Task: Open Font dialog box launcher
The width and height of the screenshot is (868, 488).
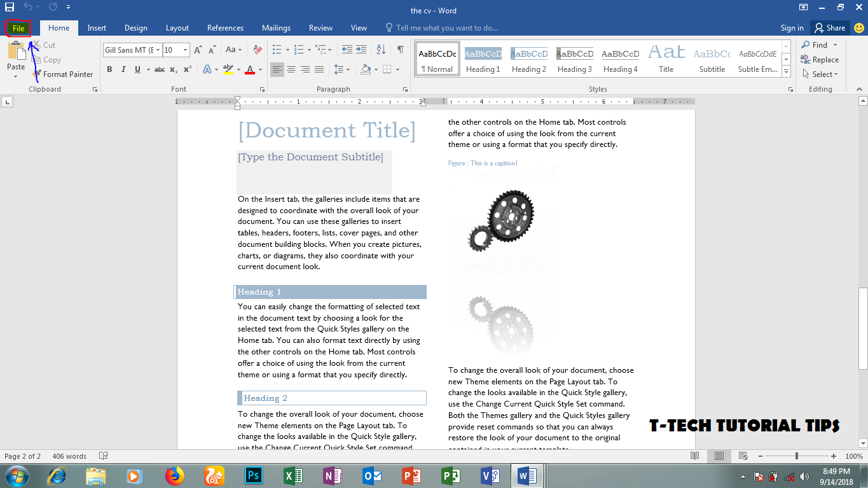Action: point(263,90)
